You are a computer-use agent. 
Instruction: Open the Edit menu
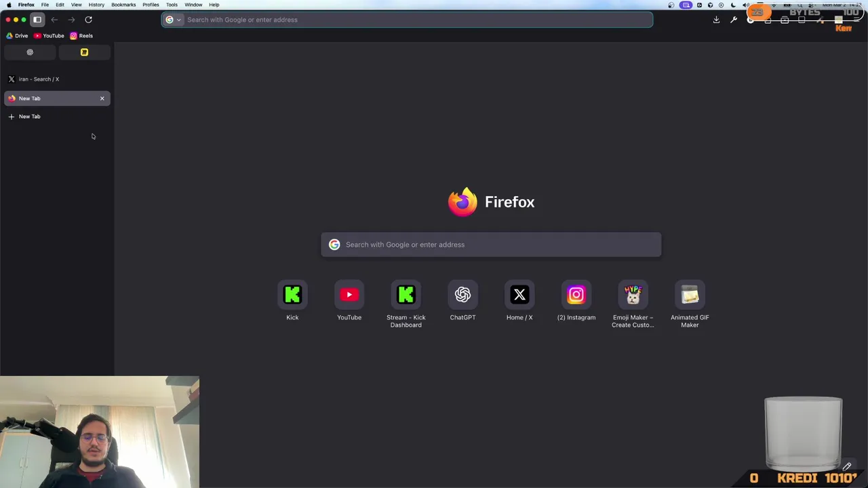point(60,5)
